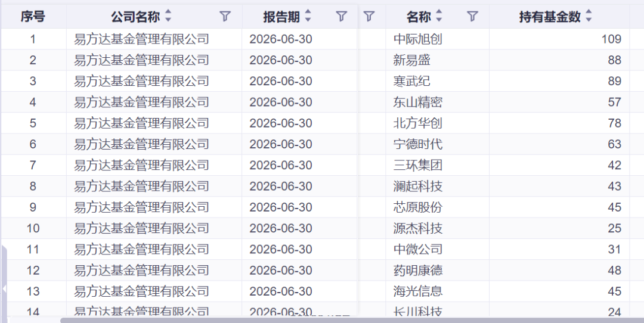This screenshot has height=323, width=644.
Task: Select the 东山精密 cell
Action: (438, 102)
